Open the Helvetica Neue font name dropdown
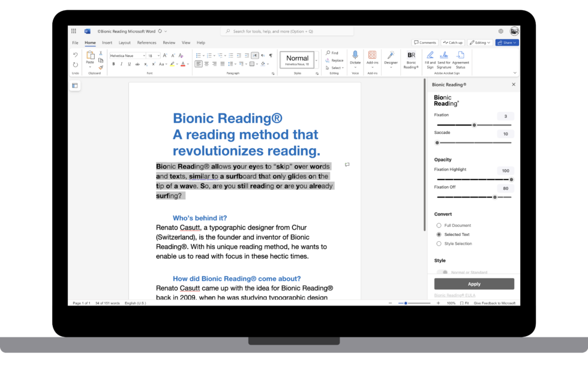The height and width of the screenshot is (368, 588). [127, 55]
